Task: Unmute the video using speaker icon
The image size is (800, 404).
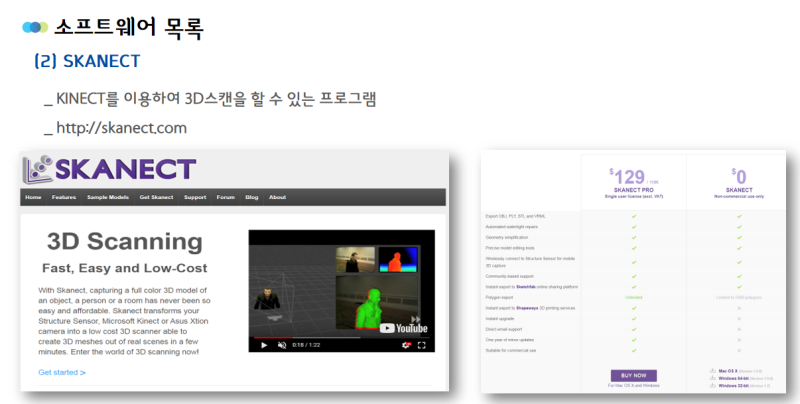Action: (x=282, y=345)
